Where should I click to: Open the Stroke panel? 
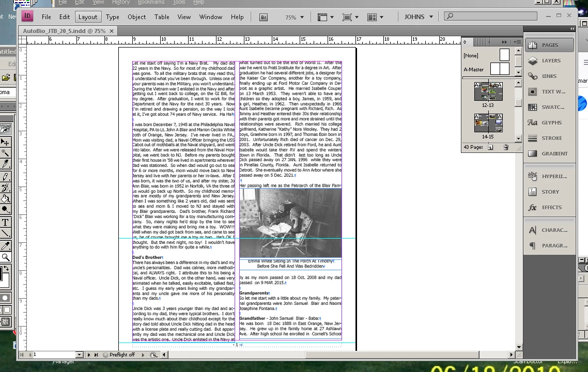point(549,138)
